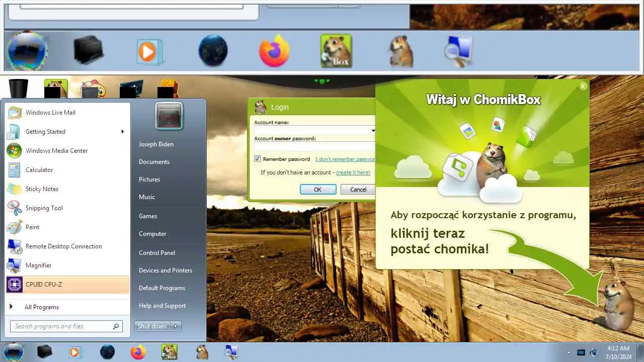Open the Account name dropdown in Login
The height and width of the screenshot is (362, 644).
[x=373, y=130]
